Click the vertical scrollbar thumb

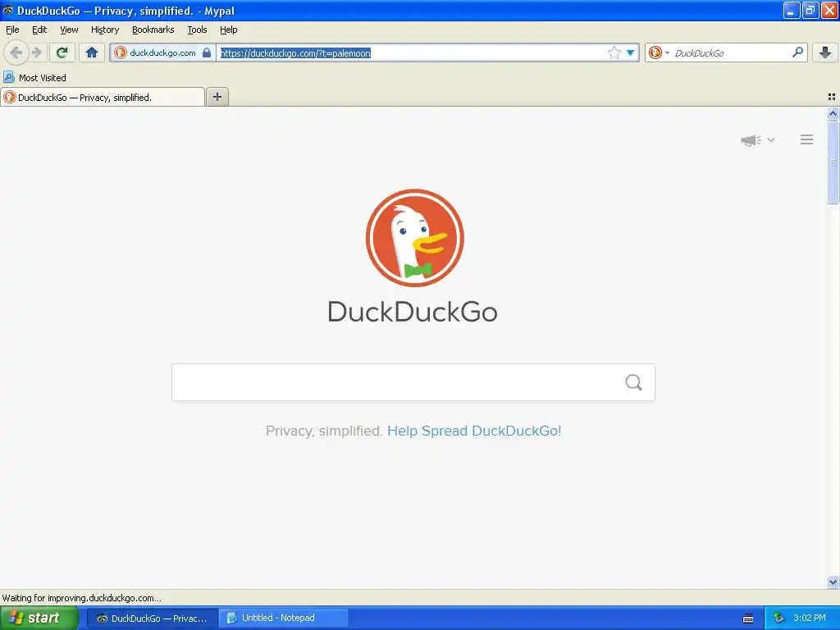pos(833,162)
